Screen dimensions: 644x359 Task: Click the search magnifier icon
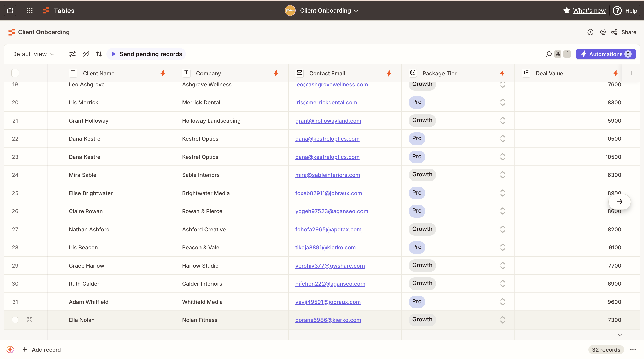pyautogui.click(x=549, y=54)
